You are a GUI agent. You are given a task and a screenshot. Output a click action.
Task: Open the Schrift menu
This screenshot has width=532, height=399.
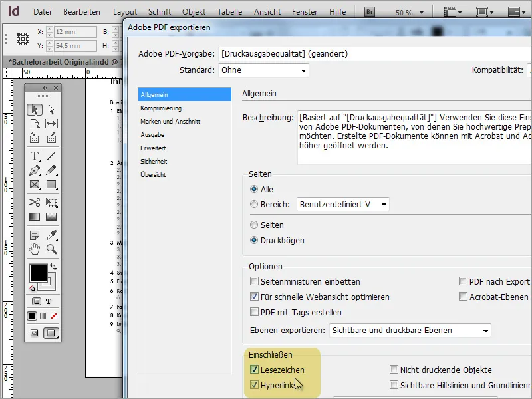(160, 12)
